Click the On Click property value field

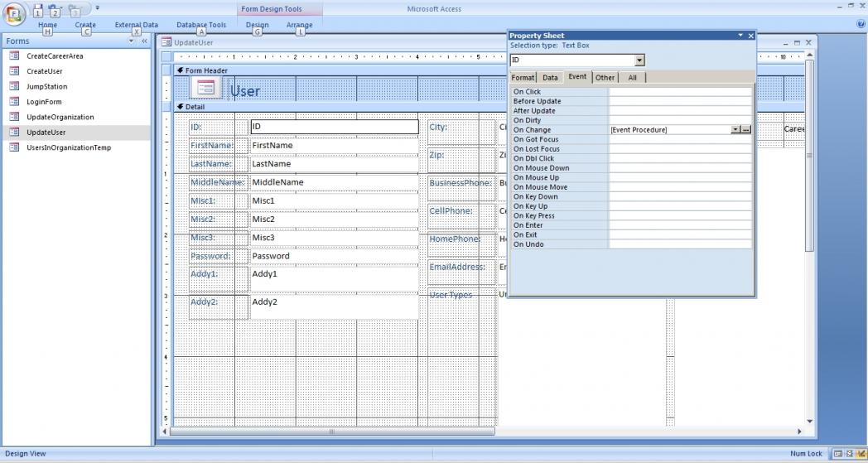click(680, 92)
